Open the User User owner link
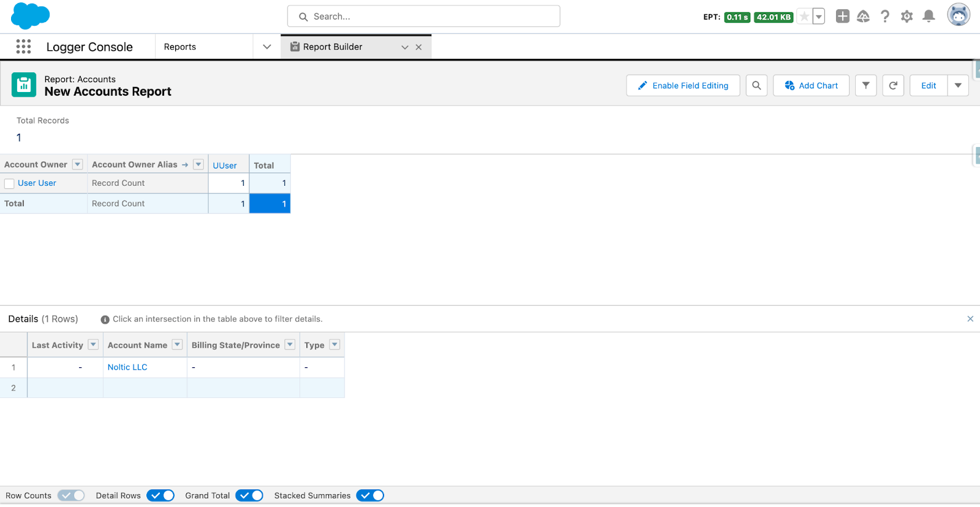This screenshot has width=980, height=507. 37,183
